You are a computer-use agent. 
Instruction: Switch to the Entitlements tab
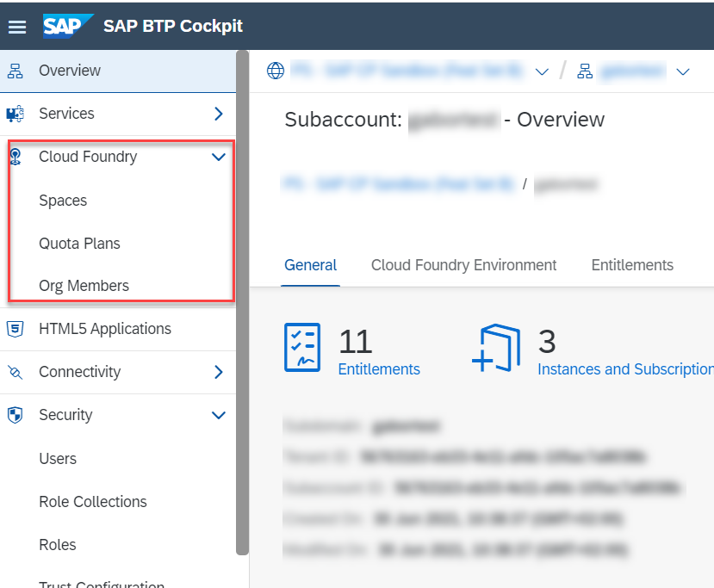[x=632, y=265]
